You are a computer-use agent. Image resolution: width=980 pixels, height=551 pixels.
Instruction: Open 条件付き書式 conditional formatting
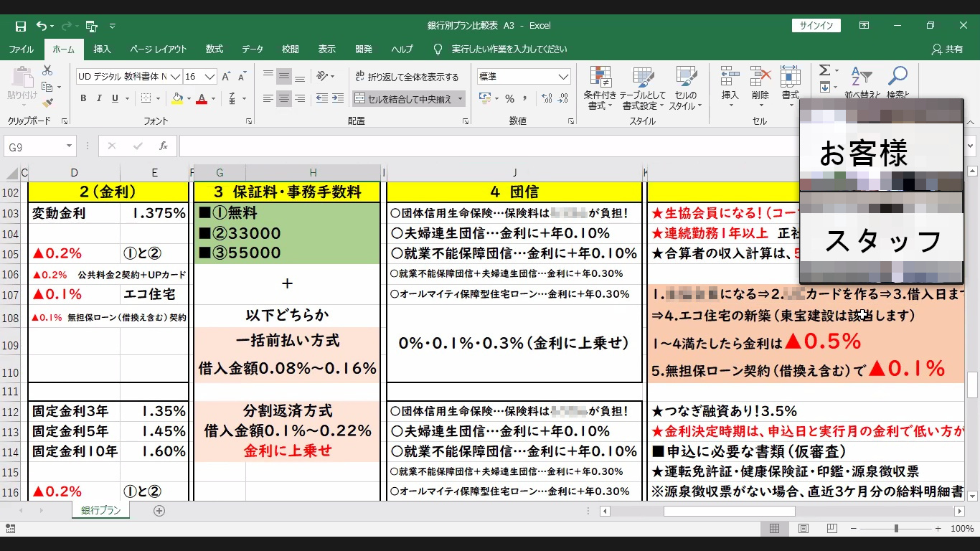pyautogui.click(x=600, y=88)
